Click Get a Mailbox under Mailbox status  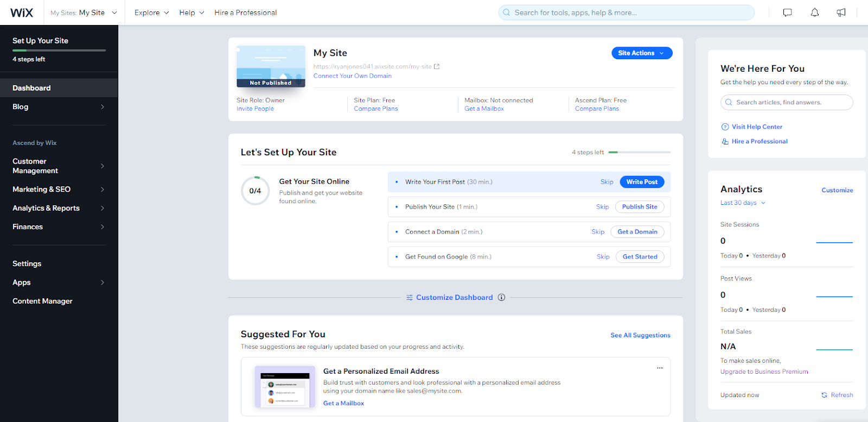pos(484,109)
